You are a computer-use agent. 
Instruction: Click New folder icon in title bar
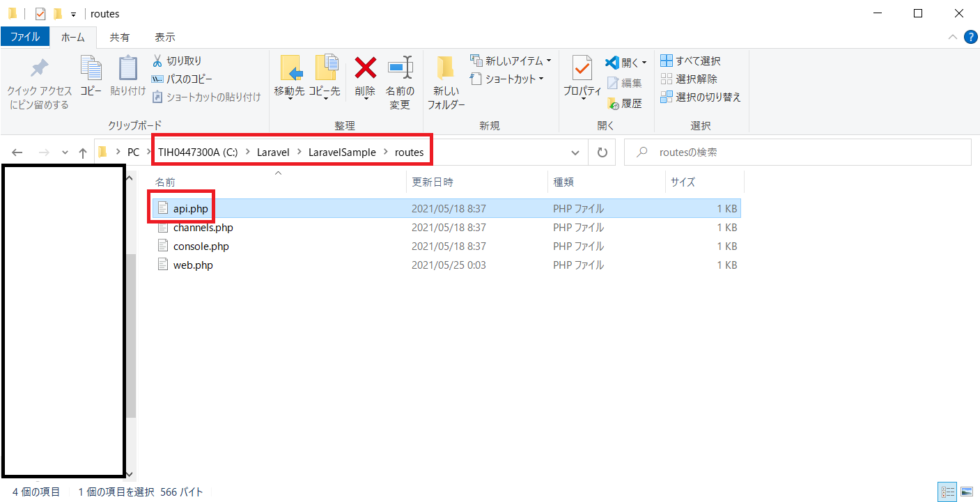click(58, 13)
